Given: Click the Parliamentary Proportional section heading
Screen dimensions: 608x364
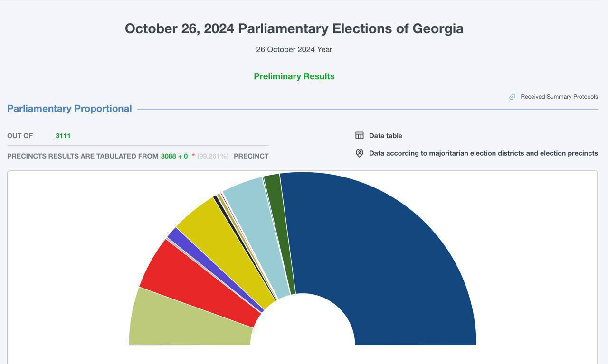Looking at the screenshot, I should click(69, 109).
